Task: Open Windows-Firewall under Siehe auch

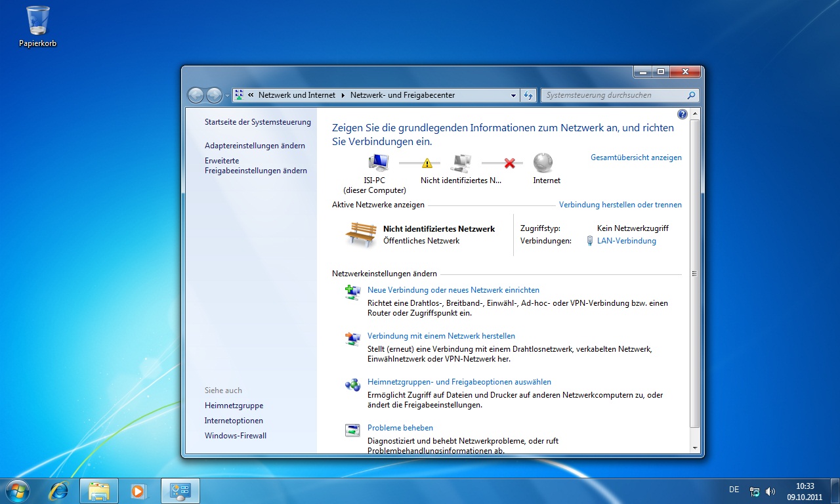Action: [236, 436]
